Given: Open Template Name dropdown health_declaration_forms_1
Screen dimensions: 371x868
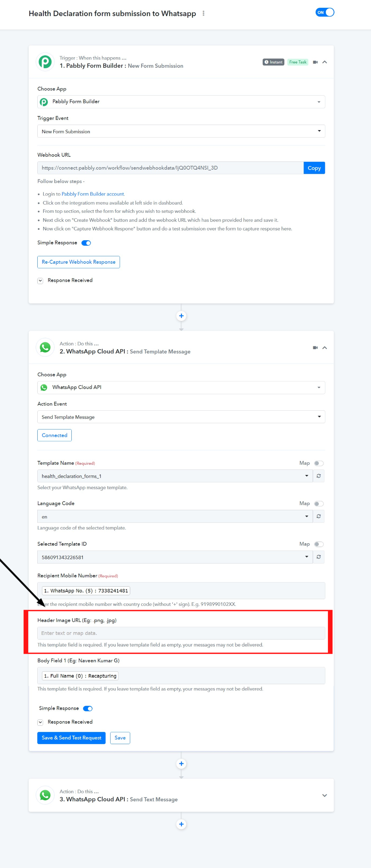Looking at the screenshot, I should (175, 476).
